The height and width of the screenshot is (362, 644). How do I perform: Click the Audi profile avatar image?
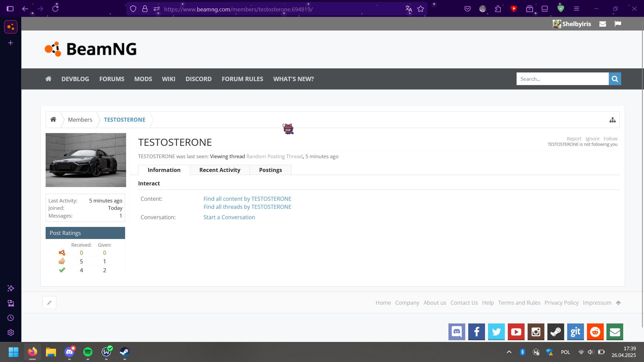tap(86, 160)
